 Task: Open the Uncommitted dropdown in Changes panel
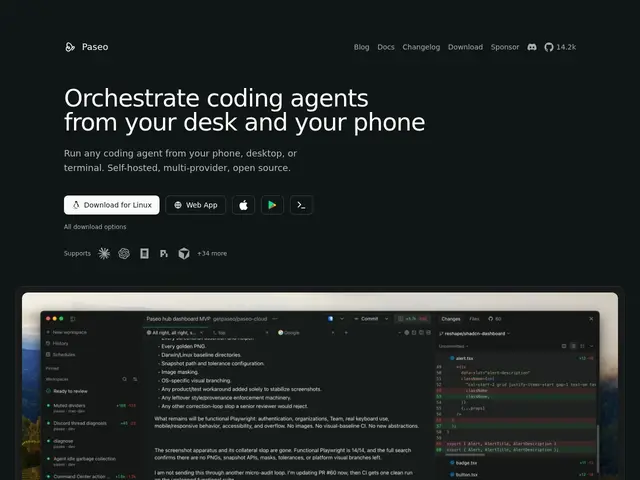pos(453,346)
